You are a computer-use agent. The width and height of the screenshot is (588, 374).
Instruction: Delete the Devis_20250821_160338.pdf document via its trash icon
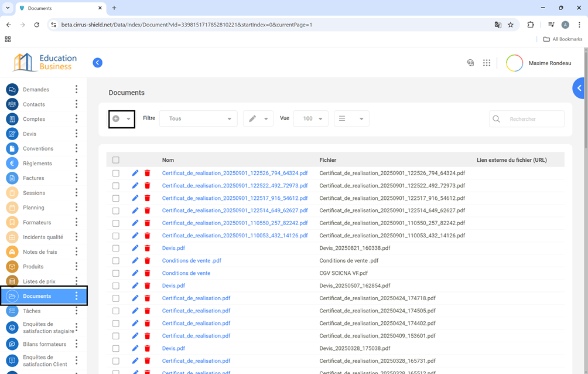click(148, 248)
